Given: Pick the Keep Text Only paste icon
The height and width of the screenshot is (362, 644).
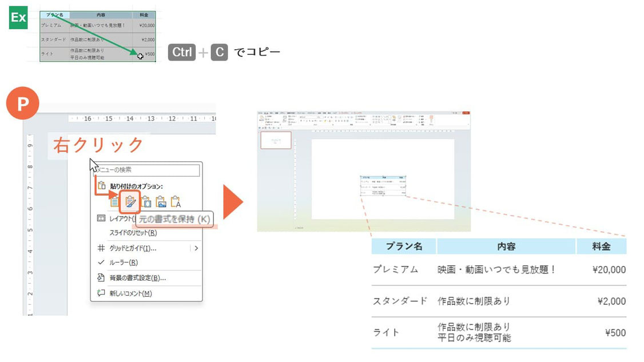Looking at the screenshot, I should (176, 202).
